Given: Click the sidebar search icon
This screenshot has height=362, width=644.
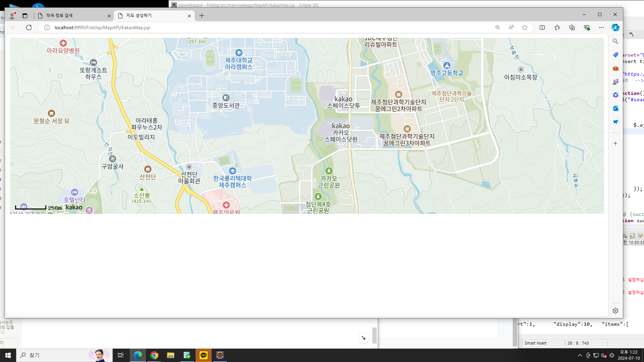Looking at the screenshot, I should tap(615, 41).
